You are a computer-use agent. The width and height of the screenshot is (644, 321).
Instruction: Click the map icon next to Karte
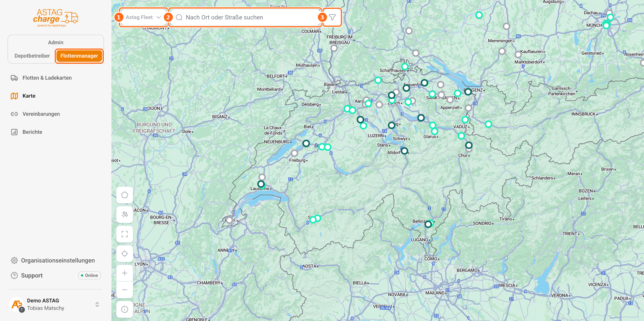pos(14,96)
